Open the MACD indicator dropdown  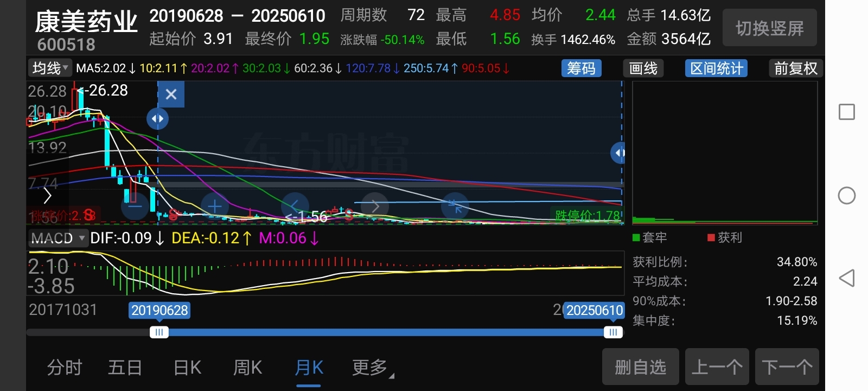(58, 238)
